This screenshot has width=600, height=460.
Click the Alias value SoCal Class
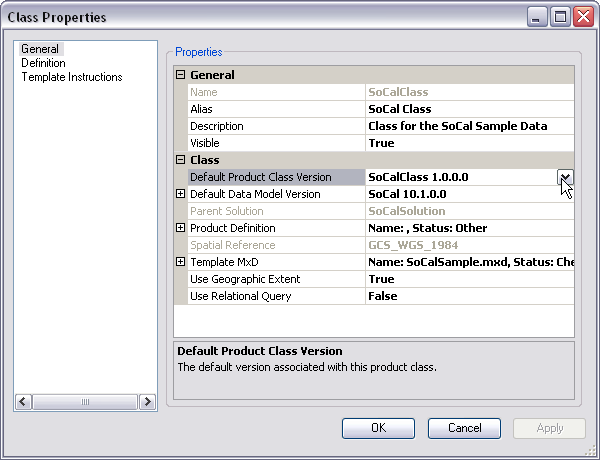click(x=400, y=109)
